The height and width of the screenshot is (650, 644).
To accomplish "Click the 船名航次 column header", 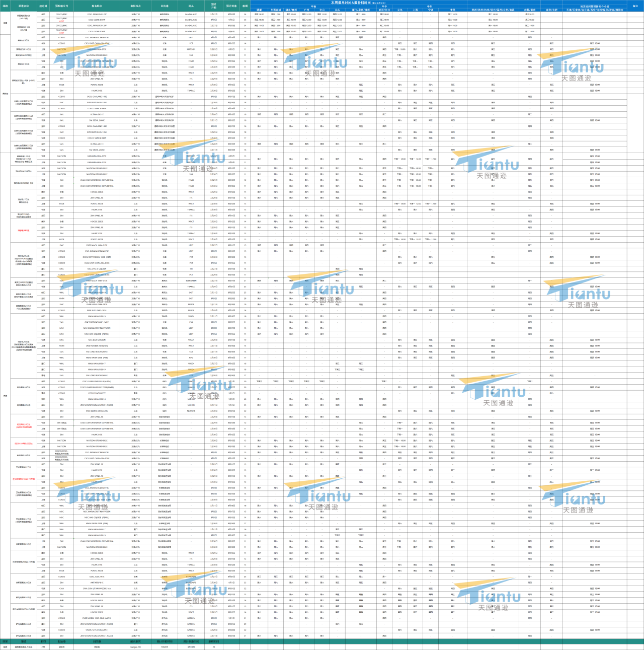I will pos(97,6).
